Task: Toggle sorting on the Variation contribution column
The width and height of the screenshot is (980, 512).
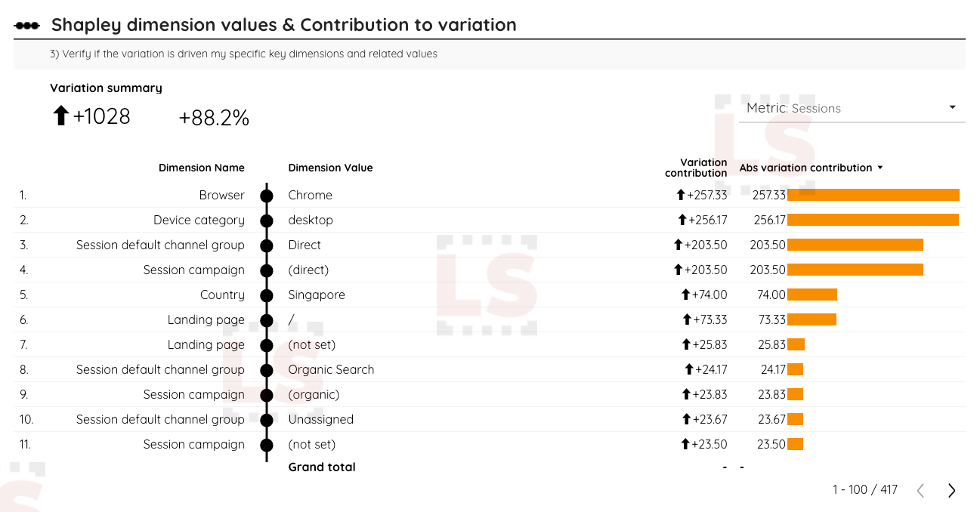Action: (x=696, y=168)
